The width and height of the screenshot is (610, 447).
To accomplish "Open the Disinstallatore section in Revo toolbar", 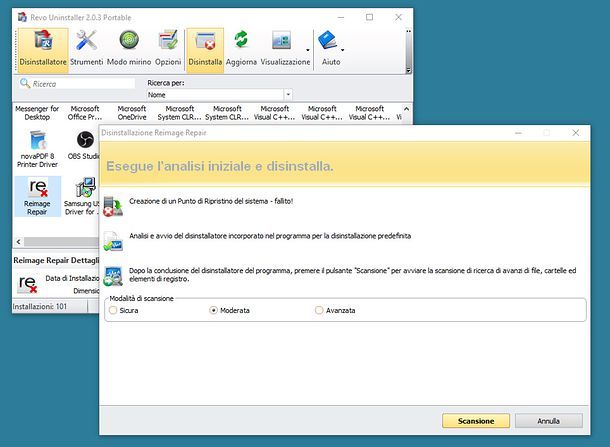I will click(x=43, y=50).
